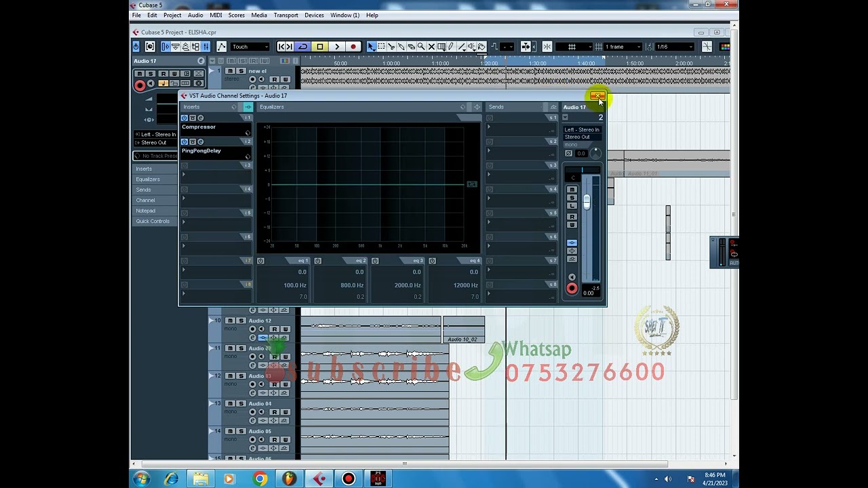
Task: Open Chrome from the Windows taskbar
Action: click(260, 479)
